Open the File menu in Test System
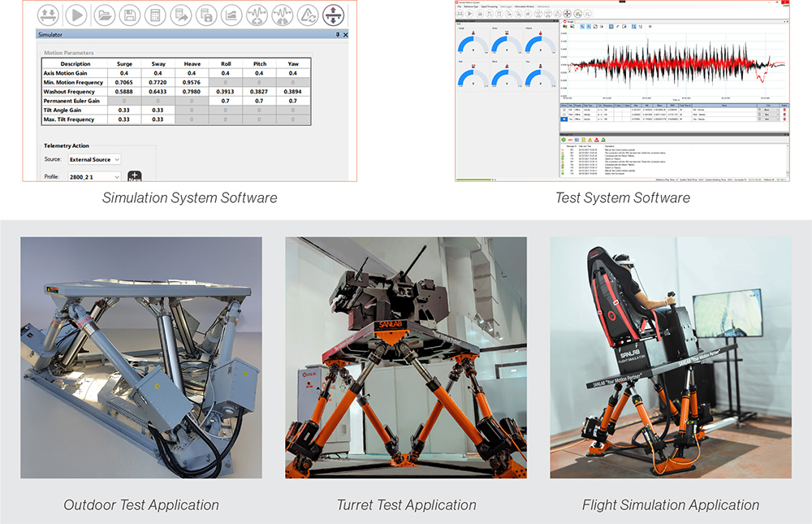The height and width of the screenshot is (524, 812). tap(460, 6)
